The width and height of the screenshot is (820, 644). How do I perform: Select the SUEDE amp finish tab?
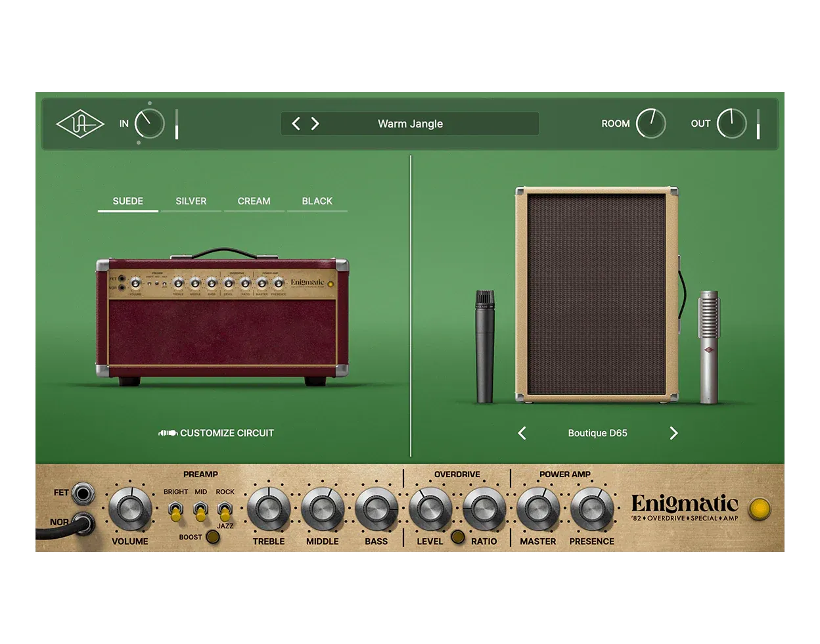tap(128, 201)
